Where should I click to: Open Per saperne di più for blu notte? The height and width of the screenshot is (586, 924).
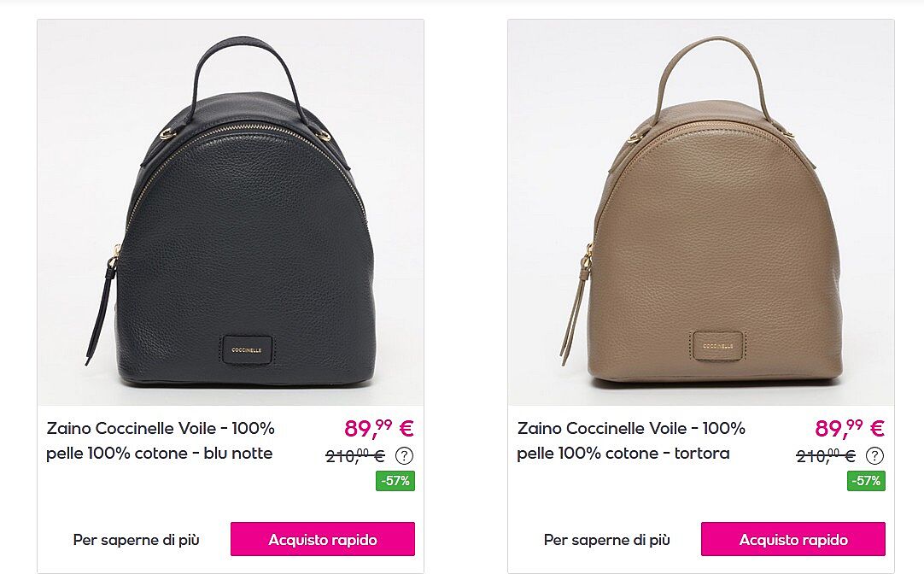click(x=136, y=539)
